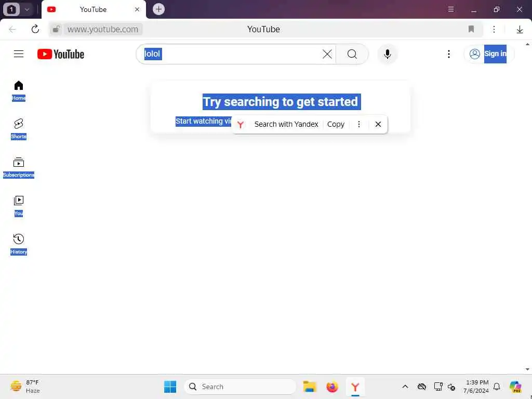Open Firefox from the taskbar

(x=332, y=387)
